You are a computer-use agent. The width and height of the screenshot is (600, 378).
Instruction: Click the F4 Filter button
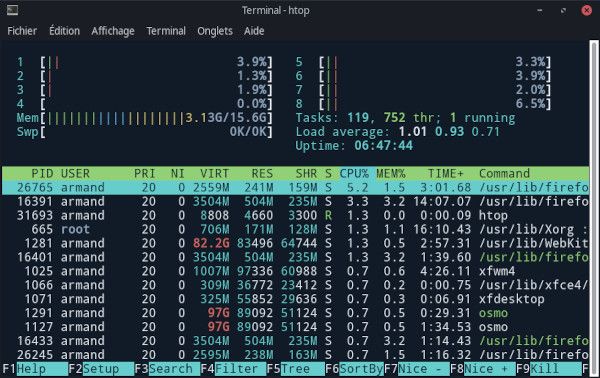[x=233, y=369]
